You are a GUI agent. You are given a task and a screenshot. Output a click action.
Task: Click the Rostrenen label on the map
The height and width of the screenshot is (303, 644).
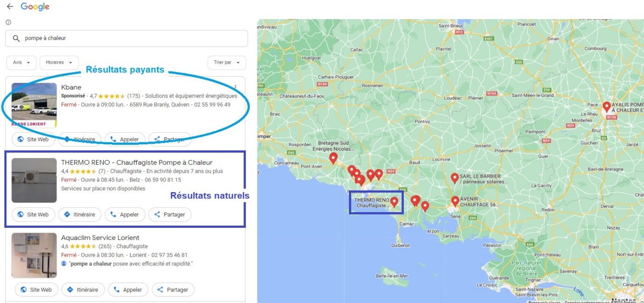click(373, 86)
